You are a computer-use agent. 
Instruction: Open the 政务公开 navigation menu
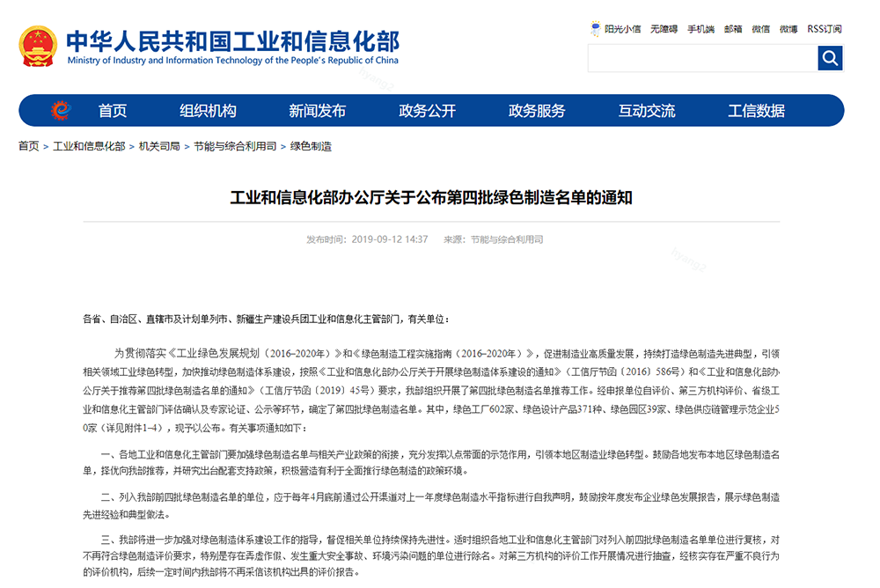pos(428,110)
